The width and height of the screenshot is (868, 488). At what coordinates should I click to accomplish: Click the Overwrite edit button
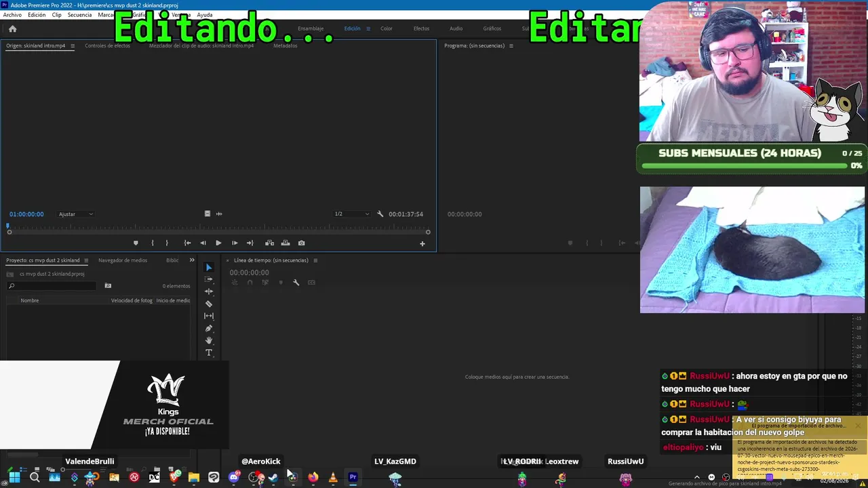click(x=285, y=243)
